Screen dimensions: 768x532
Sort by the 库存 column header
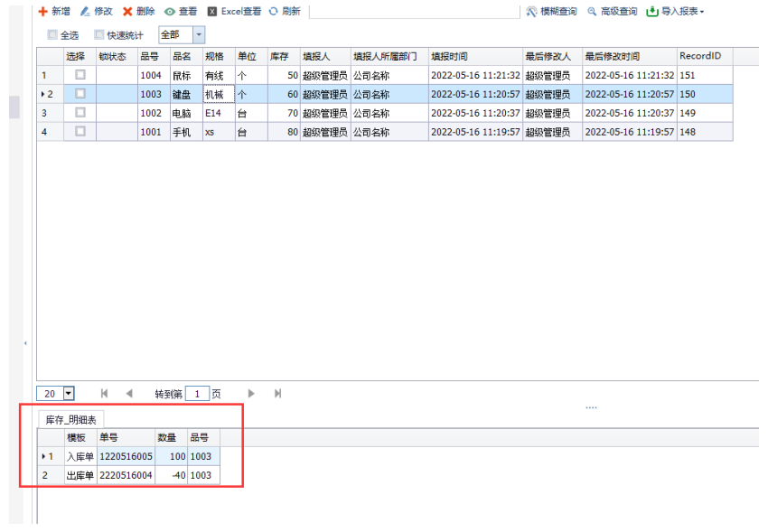point(279,56)
